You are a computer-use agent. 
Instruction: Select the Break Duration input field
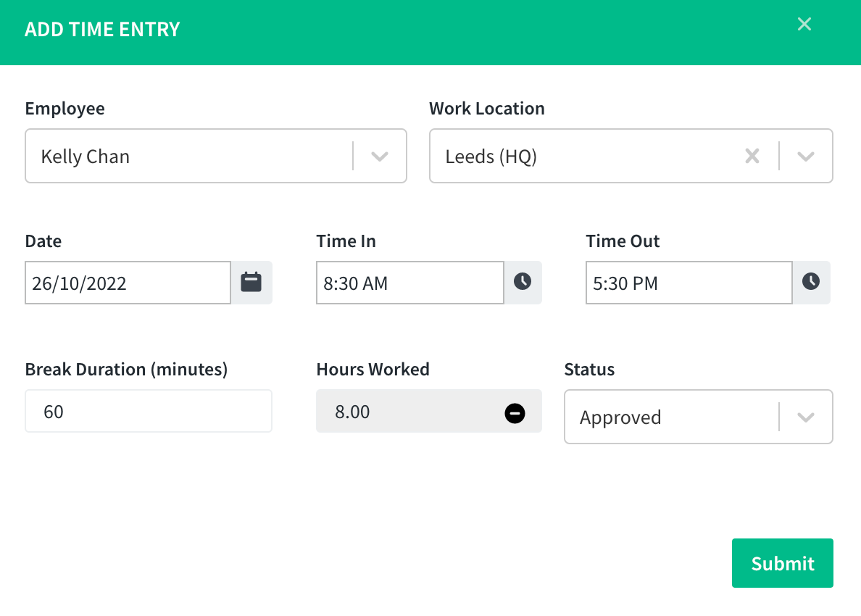coord(148,411)
